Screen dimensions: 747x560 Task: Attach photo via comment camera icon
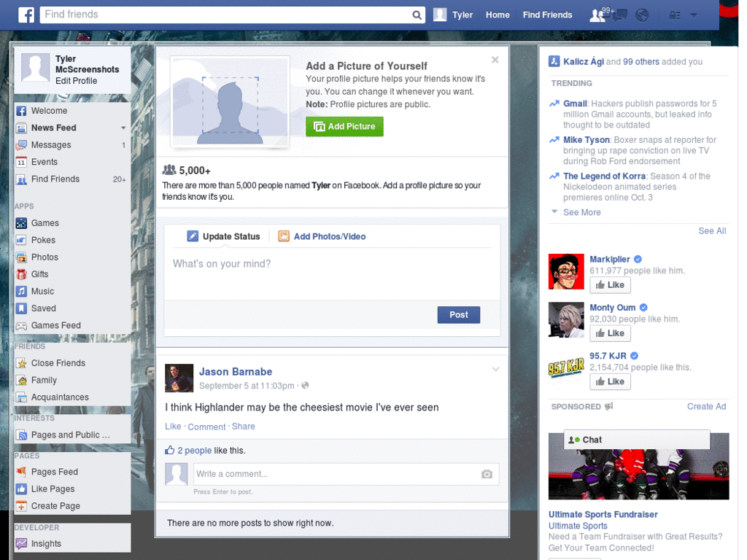(487, 474)
